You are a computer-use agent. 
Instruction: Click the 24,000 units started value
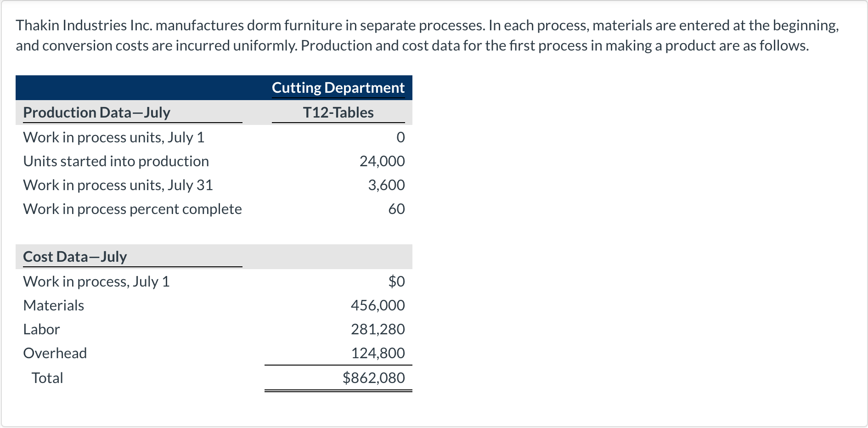click(382, 161)
